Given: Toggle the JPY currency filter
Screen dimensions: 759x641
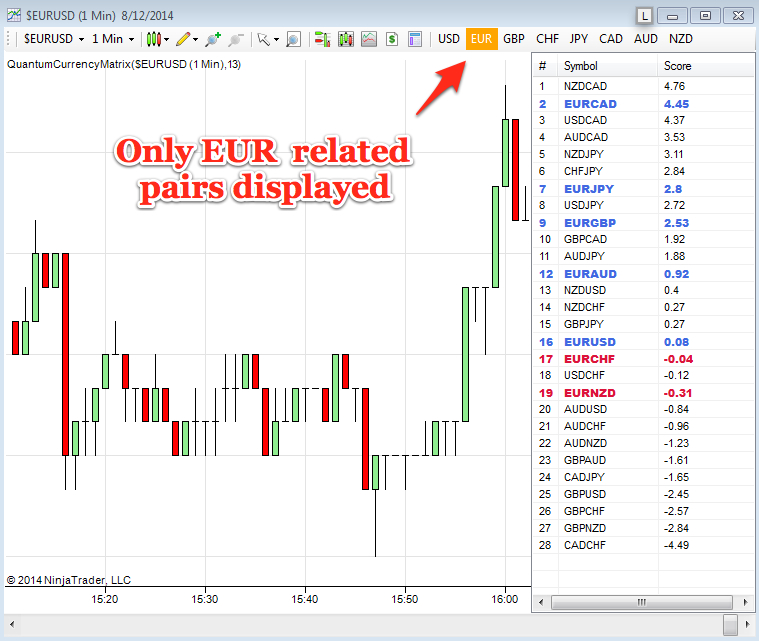Looking at the screenshot, I should click(578, 39).
